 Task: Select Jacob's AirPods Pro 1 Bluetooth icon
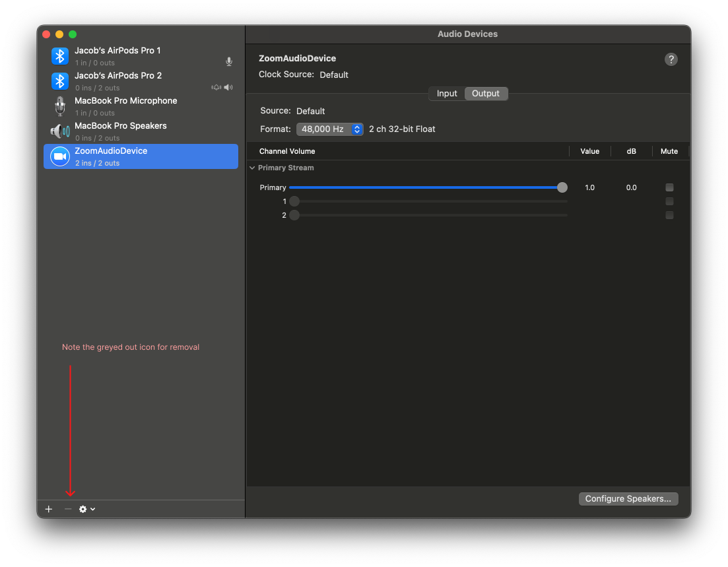tap(60, 56)
